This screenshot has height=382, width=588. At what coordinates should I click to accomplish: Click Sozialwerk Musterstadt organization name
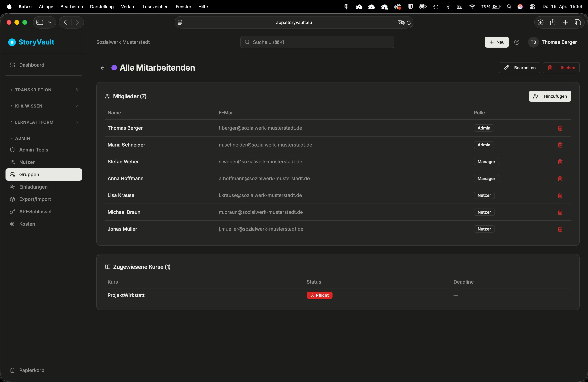[x=123, y=42]
